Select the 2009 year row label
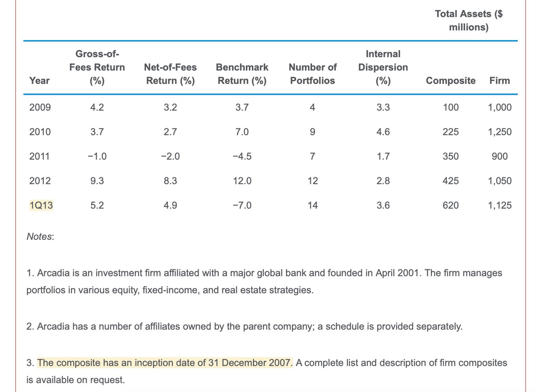 click(40, 107)
